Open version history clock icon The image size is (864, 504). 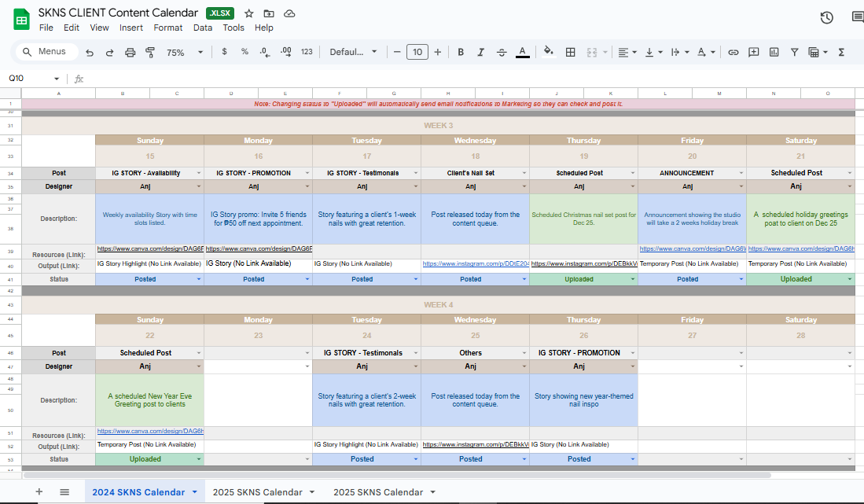tap(826, 17)
